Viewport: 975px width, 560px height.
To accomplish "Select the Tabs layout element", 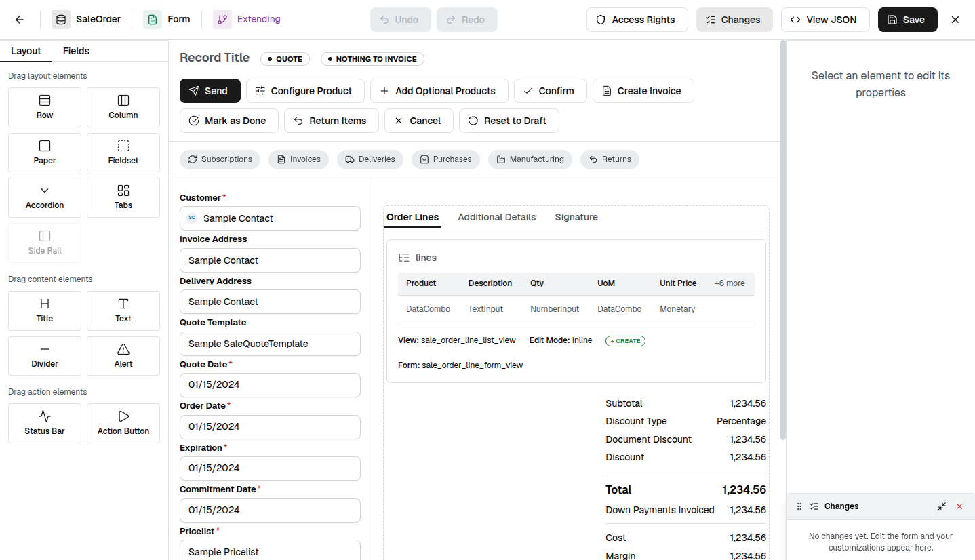I will [x=123, y=197].
